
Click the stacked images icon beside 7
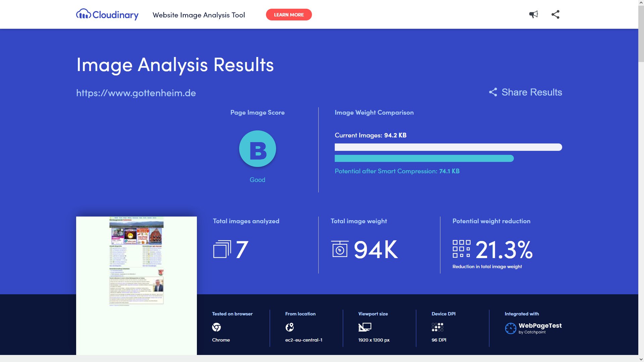tap(222, 249)
